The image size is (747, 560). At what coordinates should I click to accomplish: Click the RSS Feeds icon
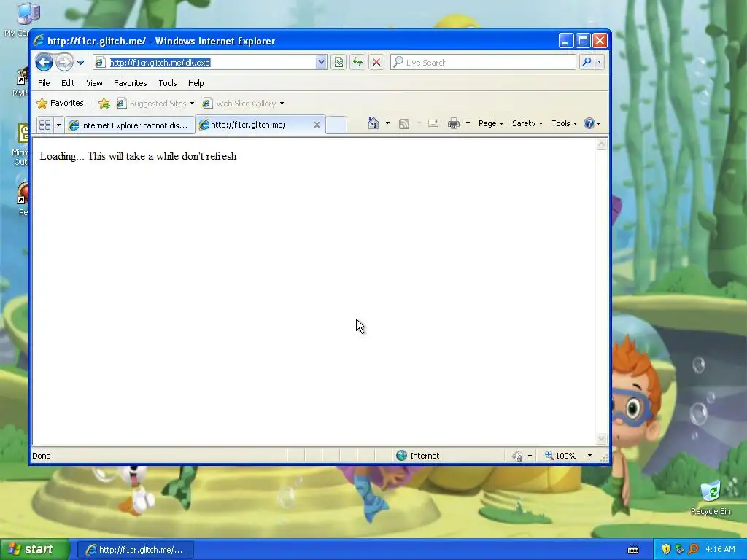coord(404,124)
